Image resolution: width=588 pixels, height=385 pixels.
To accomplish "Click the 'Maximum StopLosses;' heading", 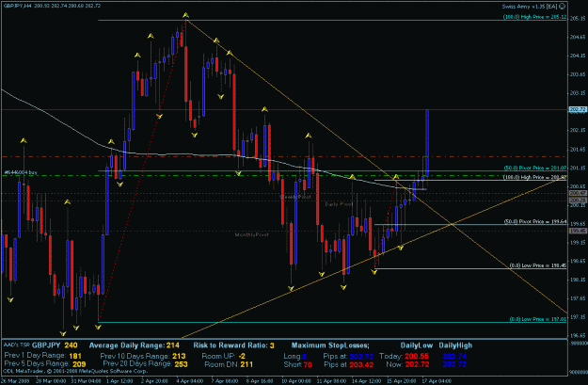I will point(330,345).
